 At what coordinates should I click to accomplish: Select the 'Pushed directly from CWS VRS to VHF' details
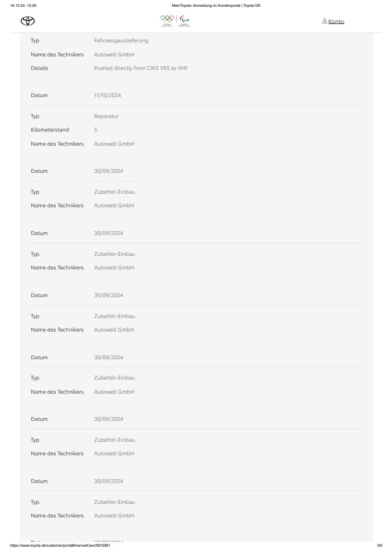coord(141,68)
